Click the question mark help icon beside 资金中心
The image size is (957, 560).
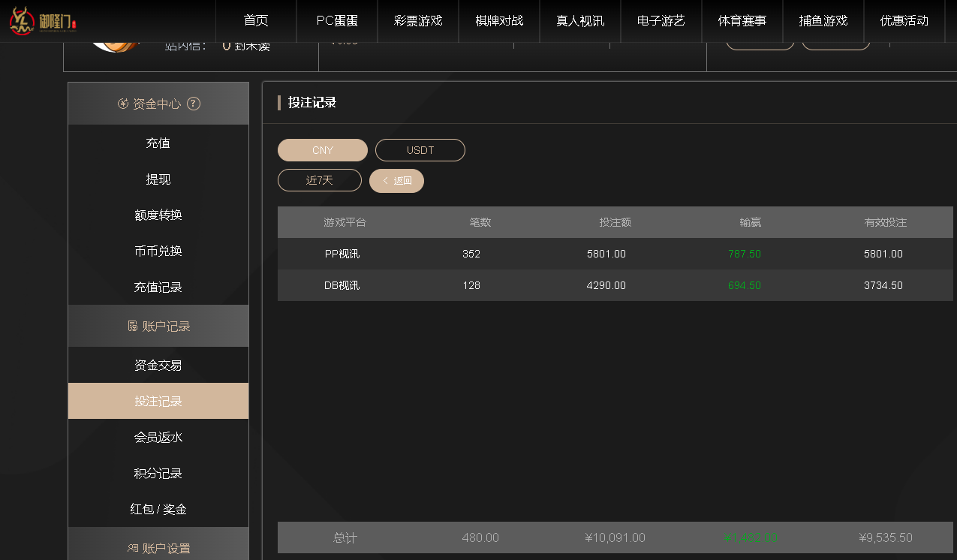[194, 104]
